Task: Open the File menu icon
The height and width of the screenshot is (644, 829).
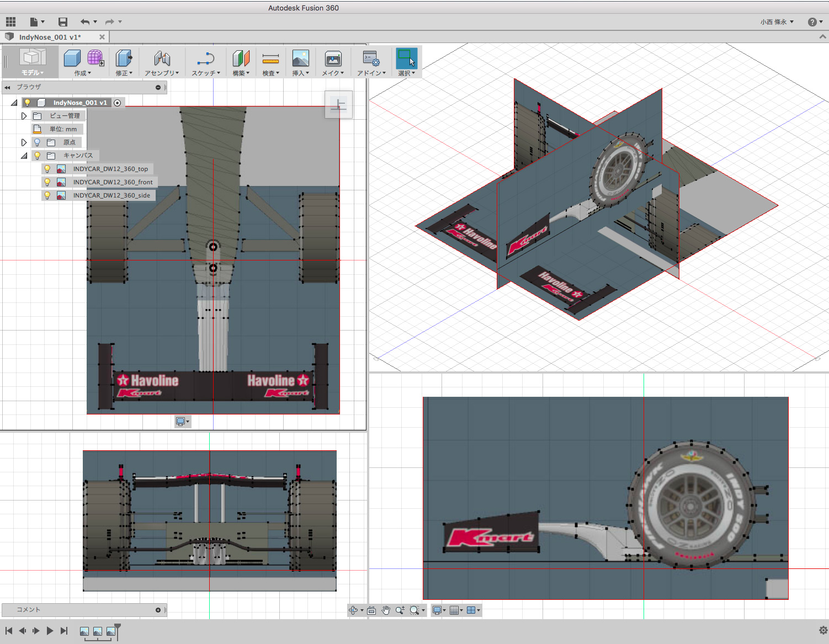Action: [34, 22]
